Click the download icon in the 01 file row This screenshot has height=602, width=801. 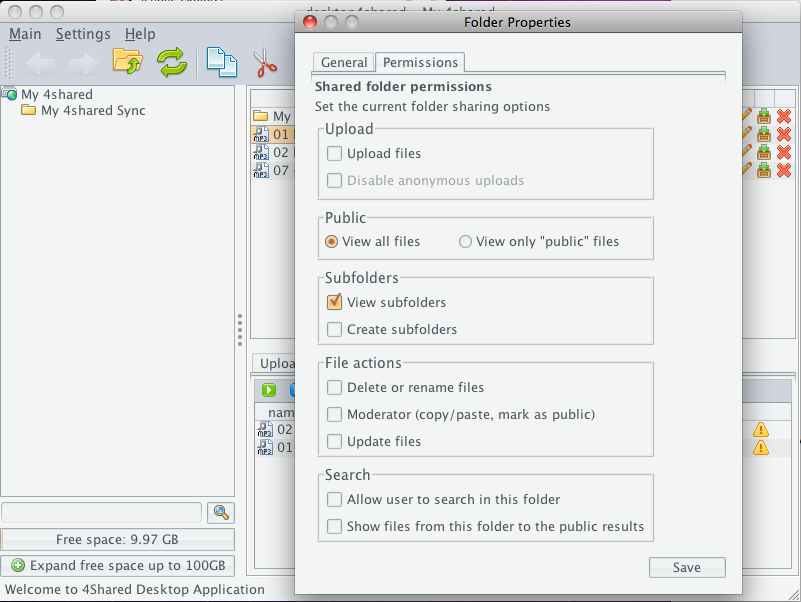tap(764, 134)
